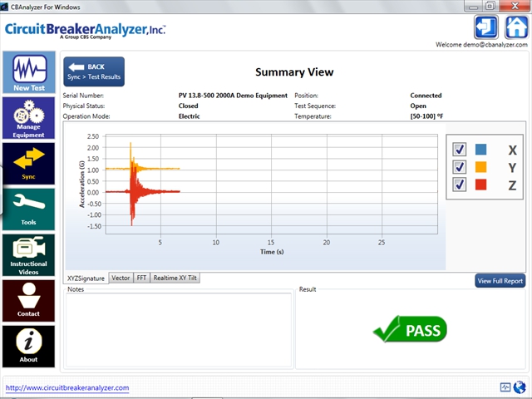Open the Contact sidebar tile
Viewport: 532px width, 399px height.
click(x=29, y=301)
